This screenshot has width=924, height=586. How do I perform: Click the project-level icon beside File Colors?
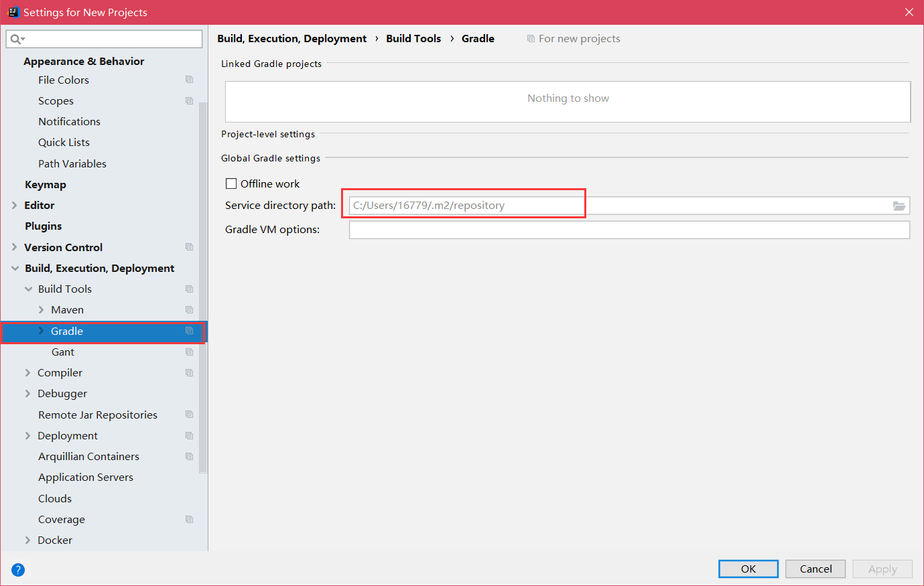189,80
